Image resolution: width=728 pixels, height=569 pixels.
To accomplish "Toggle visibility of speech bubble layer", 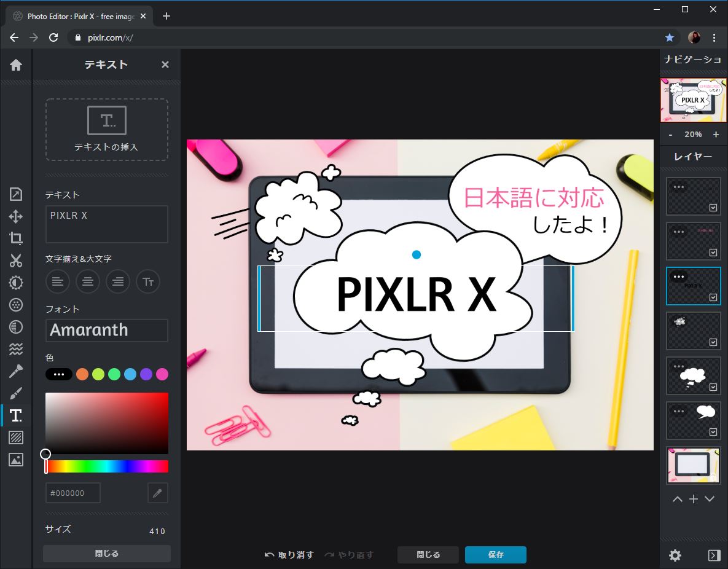I will (713, 432).
